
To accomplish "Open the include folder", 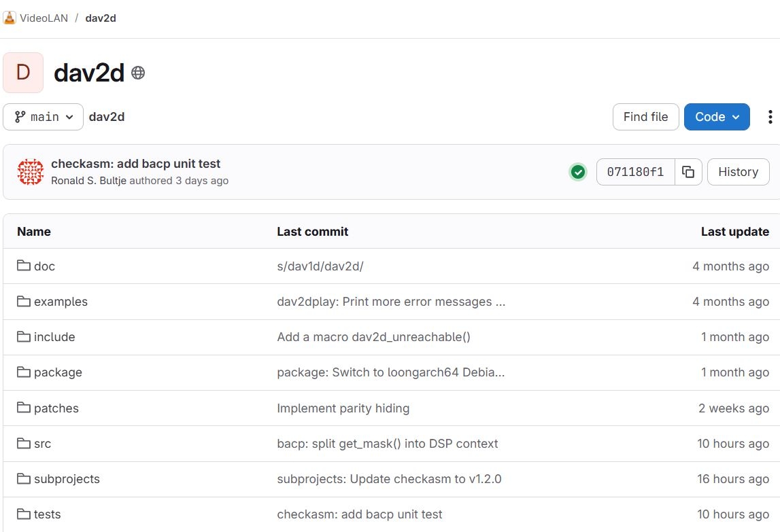I will pyautogui.click(x=54, y=336).
